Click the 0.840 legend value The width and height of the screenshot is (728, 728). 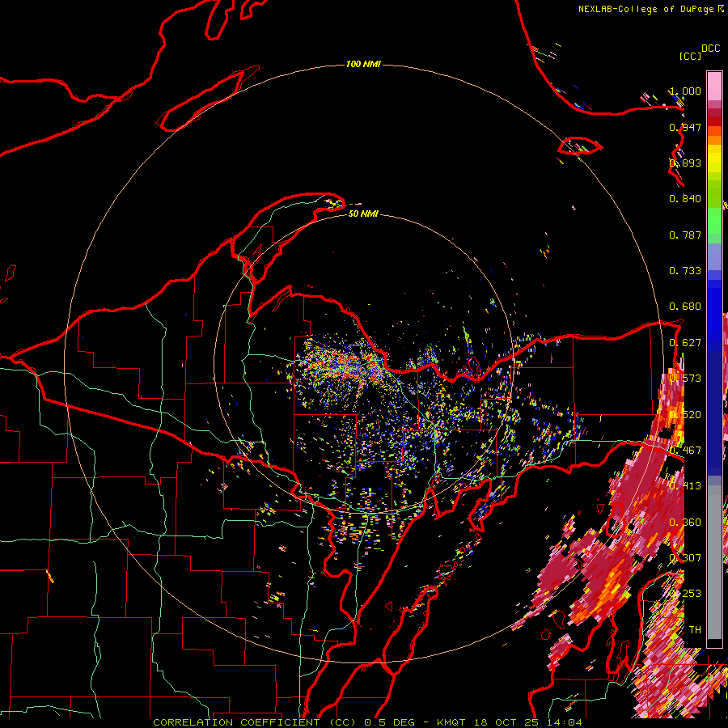pos(685,199)
